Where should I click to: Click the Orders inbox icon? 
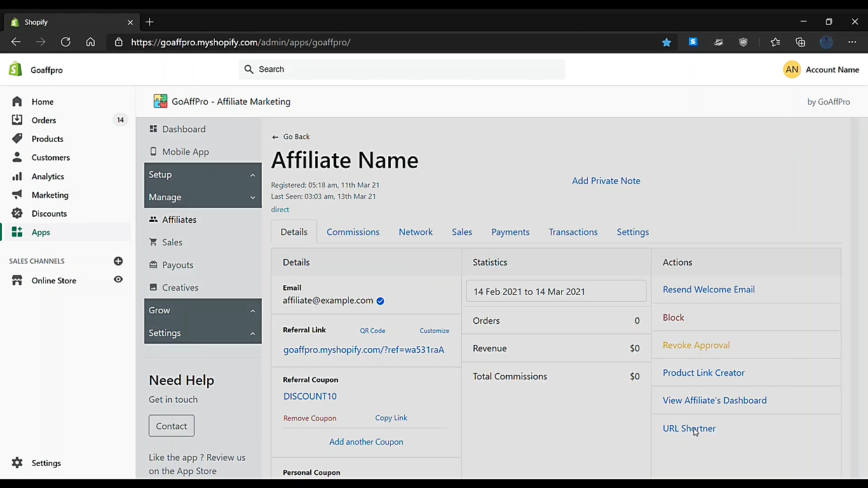pos(17,120)
